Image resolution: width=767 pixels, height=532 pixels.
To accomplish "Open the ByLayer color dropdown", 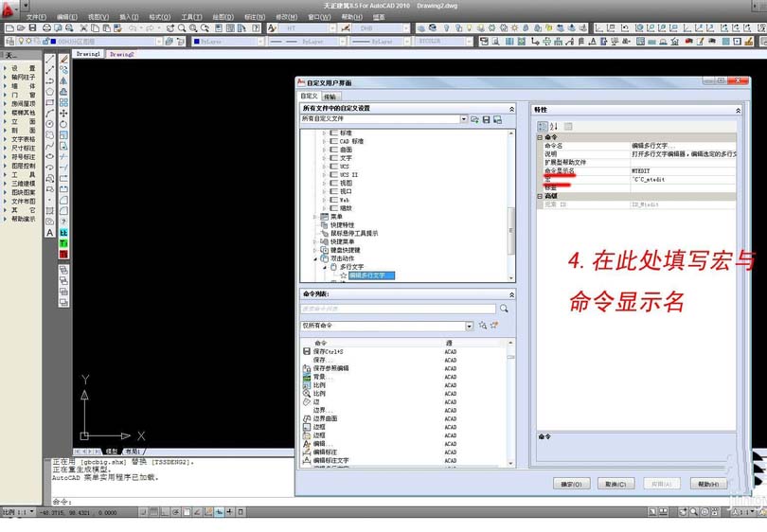I will click(260, 42).
